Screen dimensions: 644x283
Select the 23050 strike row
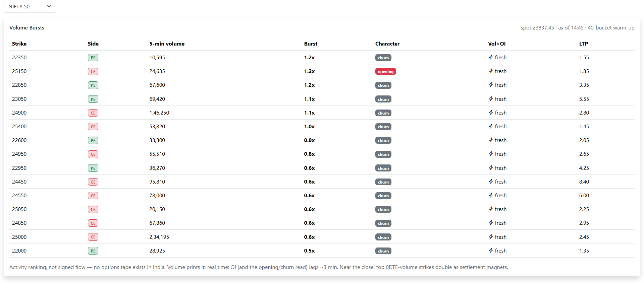tap(322, 99)
